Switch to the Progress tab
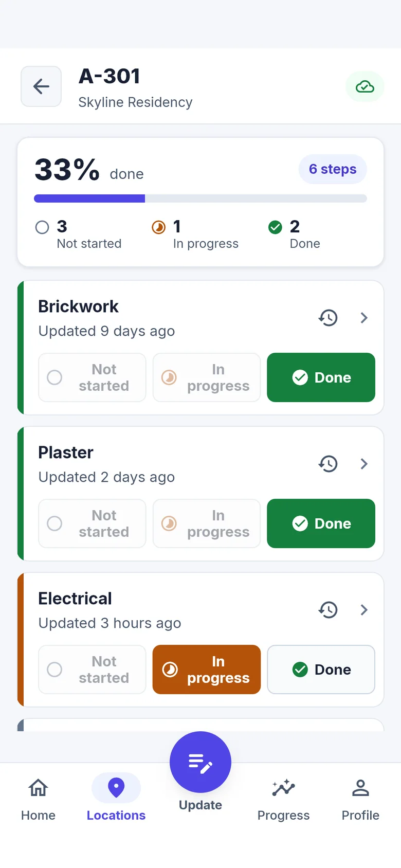This screenshot has width=401, height=868. [283, 797]
